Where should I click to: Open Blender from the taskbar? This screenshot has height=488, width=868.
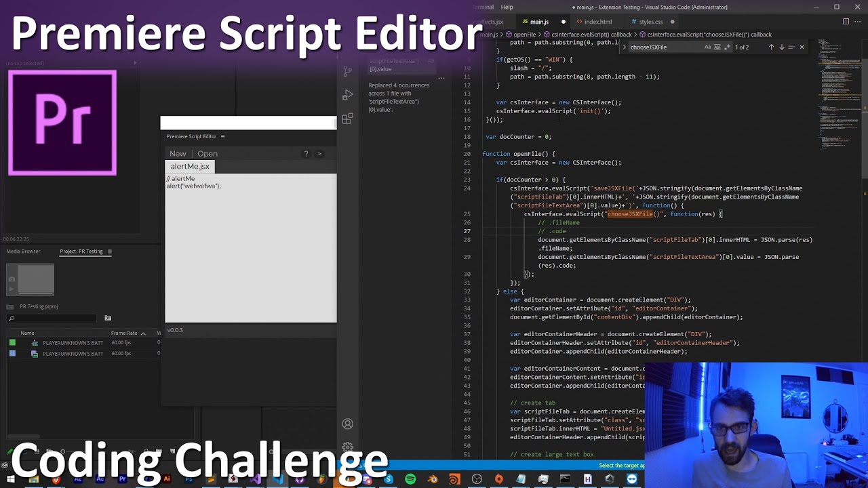coord(433,480)
